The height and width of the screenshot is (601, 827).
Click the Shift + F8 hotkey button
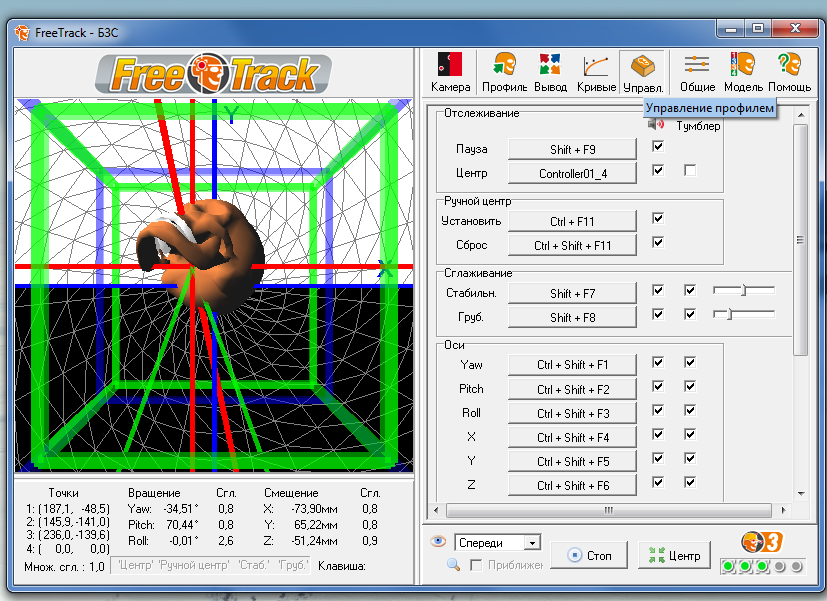pos(572,317)
